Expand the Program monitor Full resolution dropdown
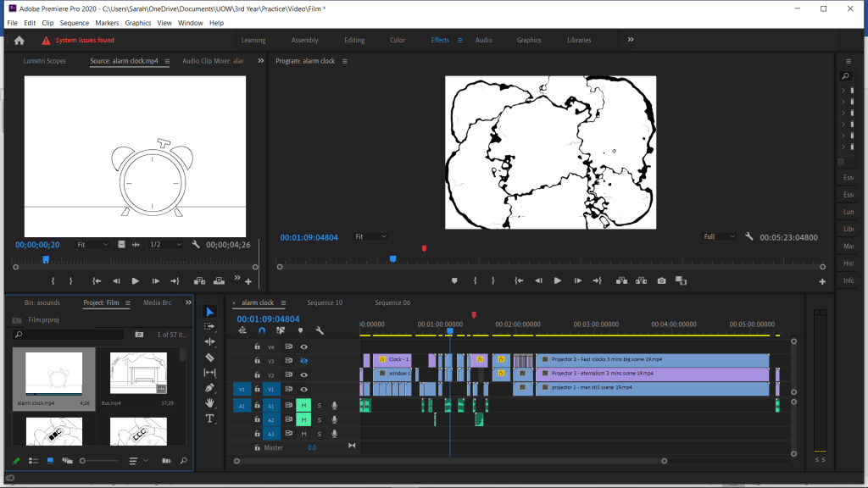 [720, 236]
